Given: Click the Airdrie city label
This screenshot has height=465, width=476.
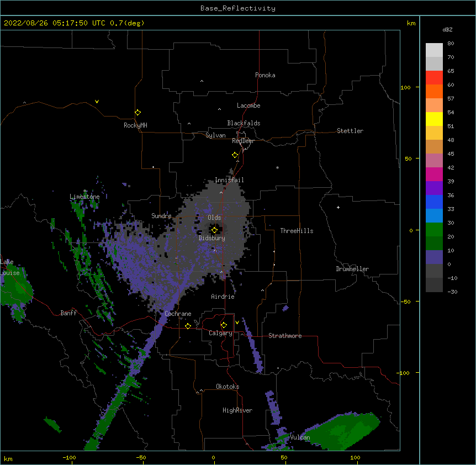Looking at the screenshot, I should (x=223, y=297).
